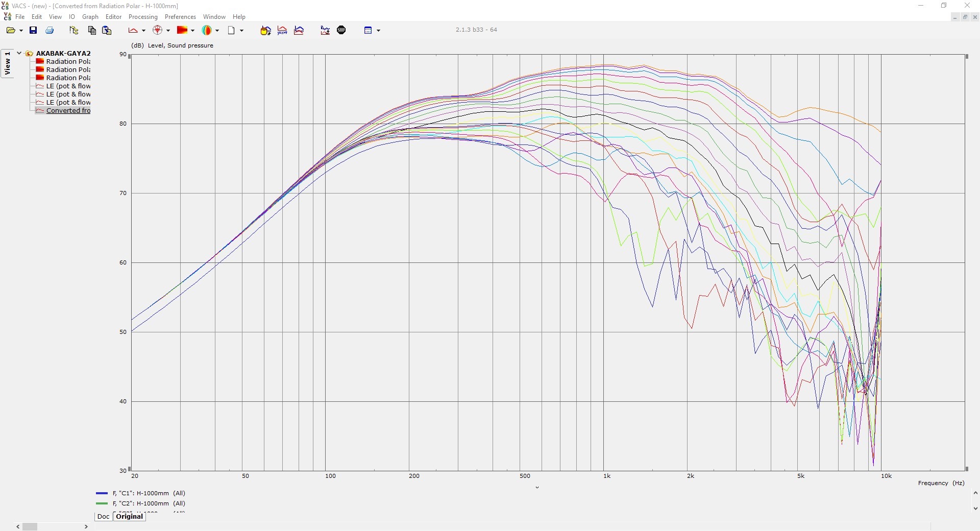980x531 pixels.
Task: Open the Window menu
Action: click(x=214, y=17)
